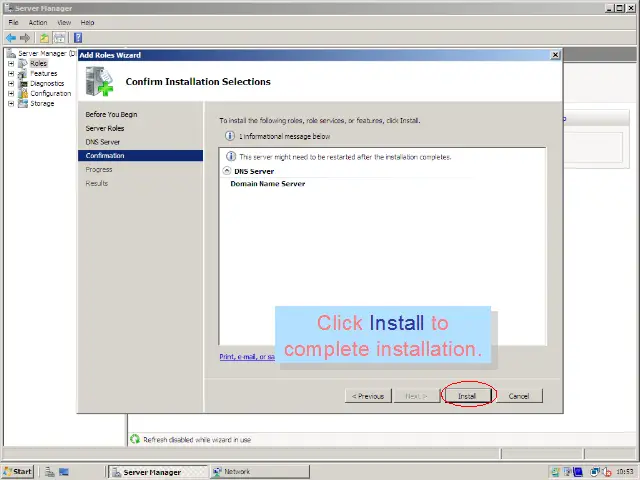Select Confirmation wizard step
The height and width of the screenshot is (480, 640).
pos(140,156)
